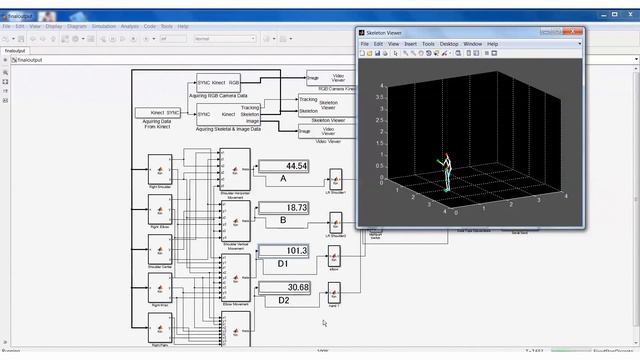
Task: Select the Edit Plot pointer tool in Skeleton Viewer
Action: pos(395,53)
